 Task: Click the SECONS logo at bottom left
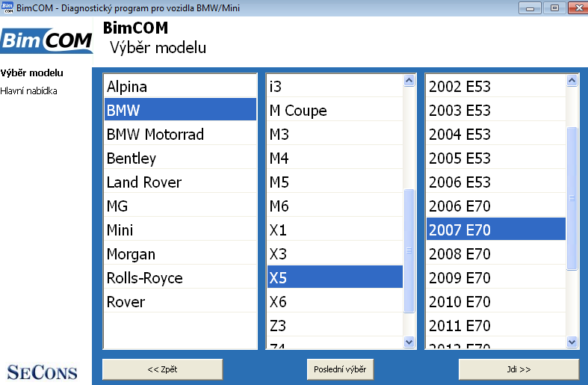pos(42,372)
